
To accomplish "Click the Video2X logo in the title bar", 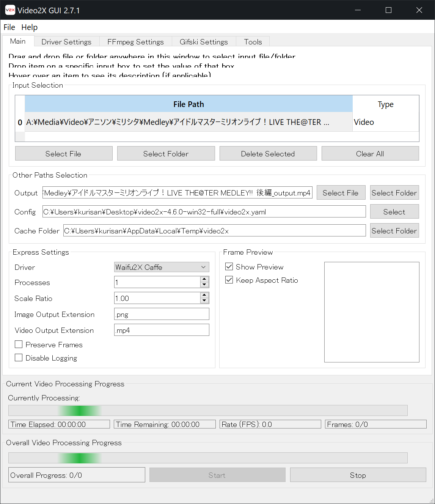I will tap(10, 10).
